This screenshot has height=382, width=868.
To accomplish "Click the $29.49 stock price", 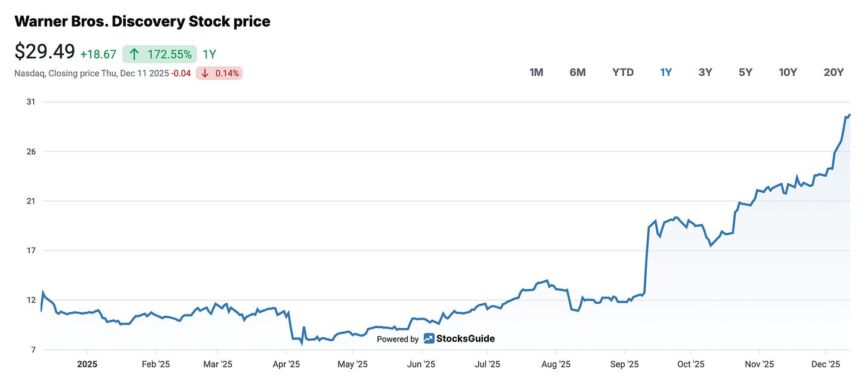I will 45,52.
